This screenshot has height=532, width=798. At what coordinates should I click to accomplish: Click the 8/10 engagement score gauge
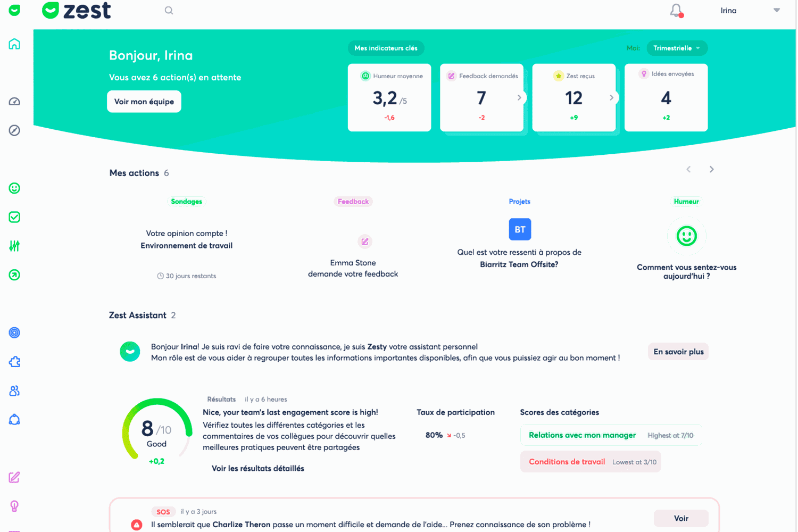point(156,430)
